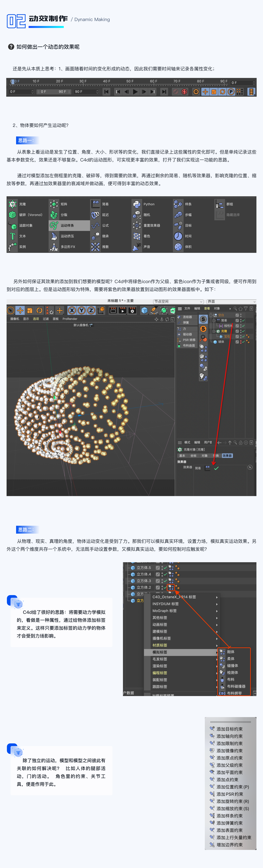Expand the 毛发标签 submenu
Screen dimensions: 263x868
tap(182, 659)
